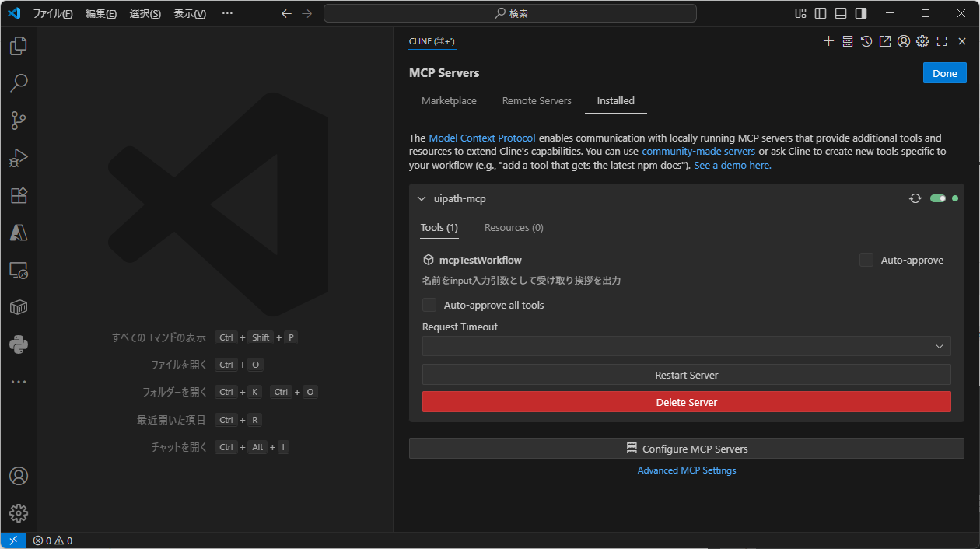Open the Run and Debug view

tap(19, 158)
